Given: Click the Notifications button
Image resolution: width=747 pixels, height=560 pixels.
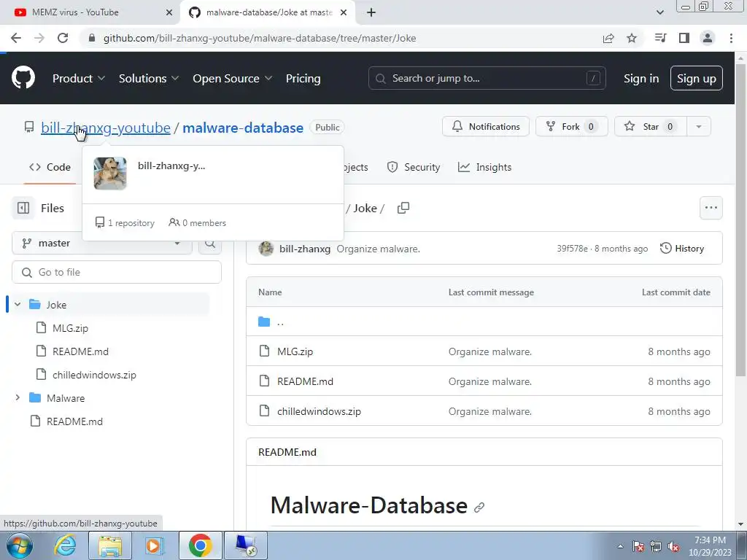Looking at the screenshot, I should 485,127.
